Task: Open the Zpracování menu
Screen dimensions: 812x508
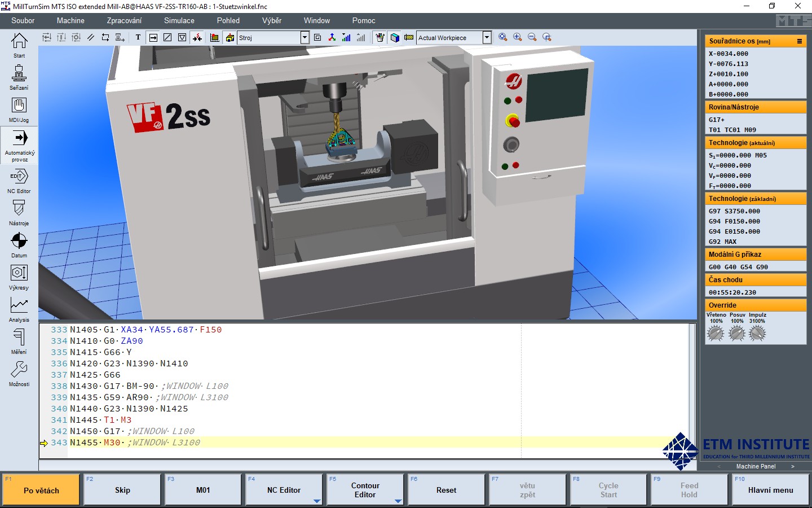Action: [x=124, y=20]
